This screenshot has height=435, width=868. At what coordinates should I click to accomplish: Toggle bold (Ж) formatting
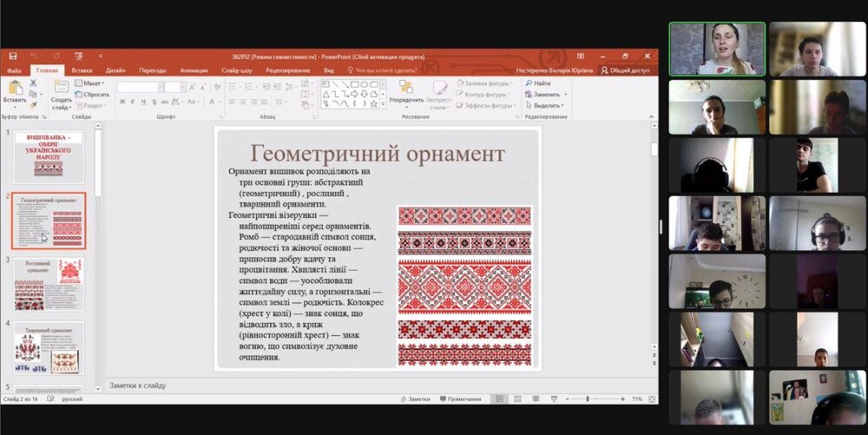pyautogui.click(x=122, y=102)
